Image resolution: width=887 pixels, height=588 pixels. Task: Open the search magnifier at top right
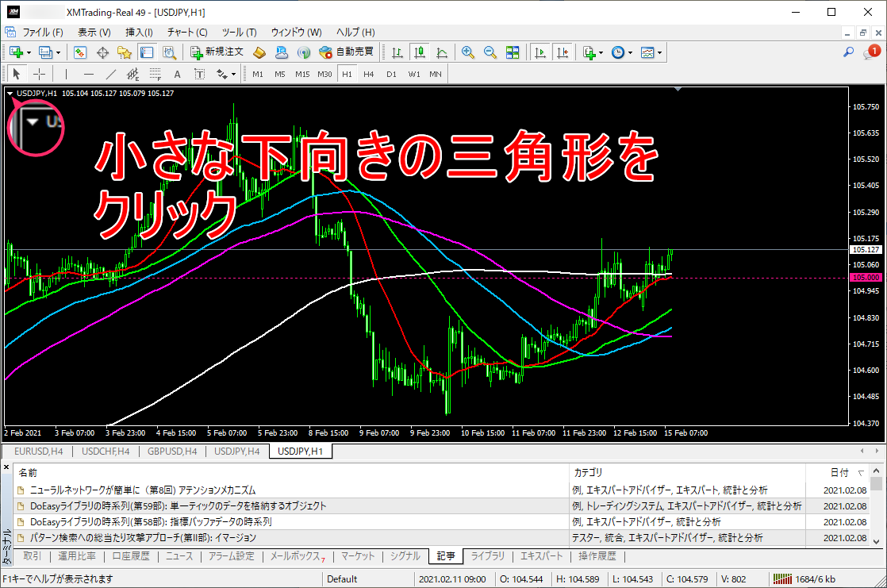click(848, 52)
